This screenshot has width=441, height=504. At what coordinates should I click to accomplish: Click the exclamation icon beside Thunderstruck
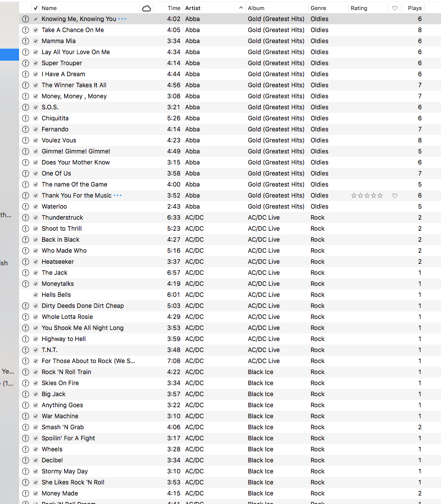pyautogui.click(x=26, y=218)
